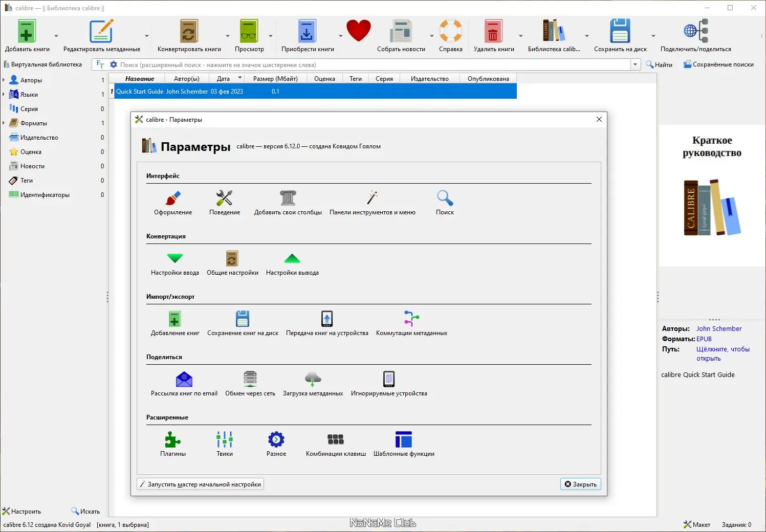Image resolution: width=766 pixels, height=532 pixels.
Task: Open Плагины preferences
Action: [x=173, y=444]
